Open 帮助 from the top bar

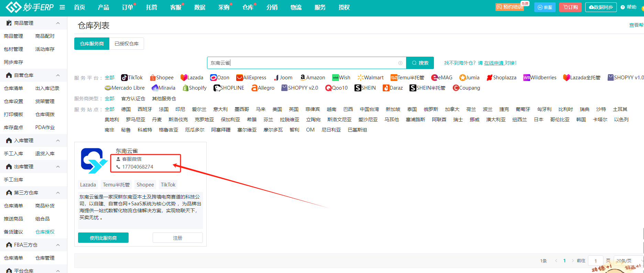click(629, 7)
